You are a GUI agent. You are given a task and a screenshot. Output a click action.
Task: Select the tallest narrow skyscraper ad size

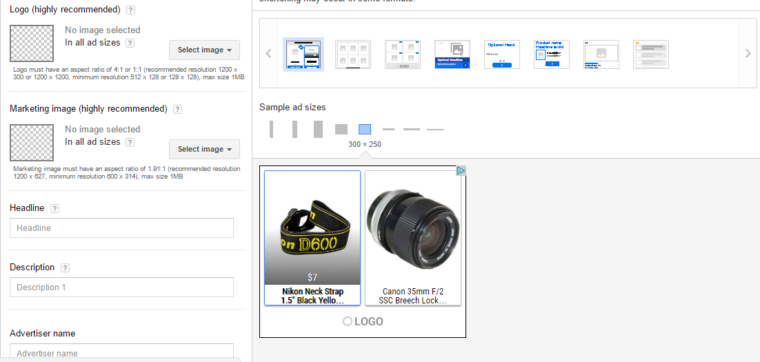[x=271, y=129]
